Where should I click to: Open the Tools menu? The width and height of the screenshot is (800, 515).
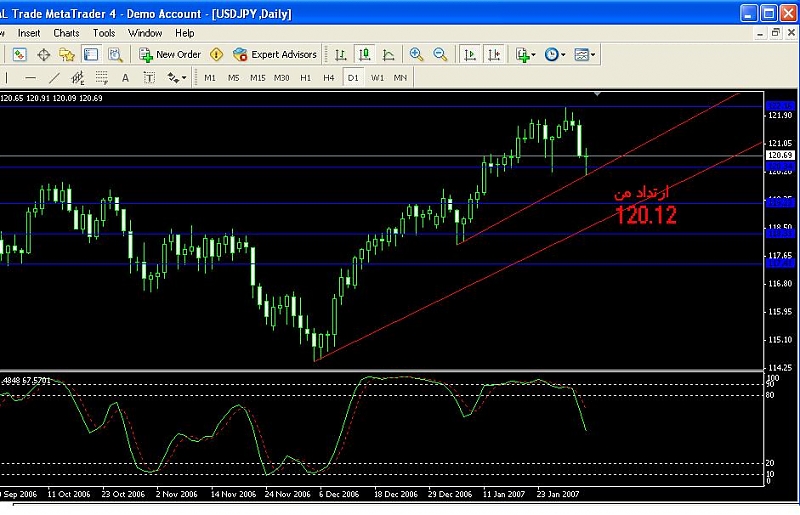pyautogui.click(x=104, y=33)
